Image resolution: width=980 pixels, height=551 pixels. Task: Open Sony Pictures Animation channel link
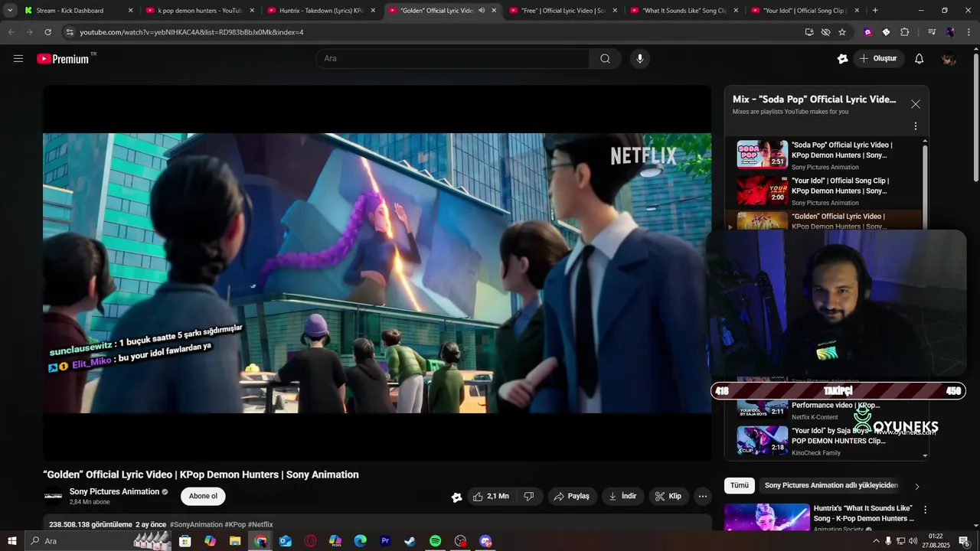[114, 491]
